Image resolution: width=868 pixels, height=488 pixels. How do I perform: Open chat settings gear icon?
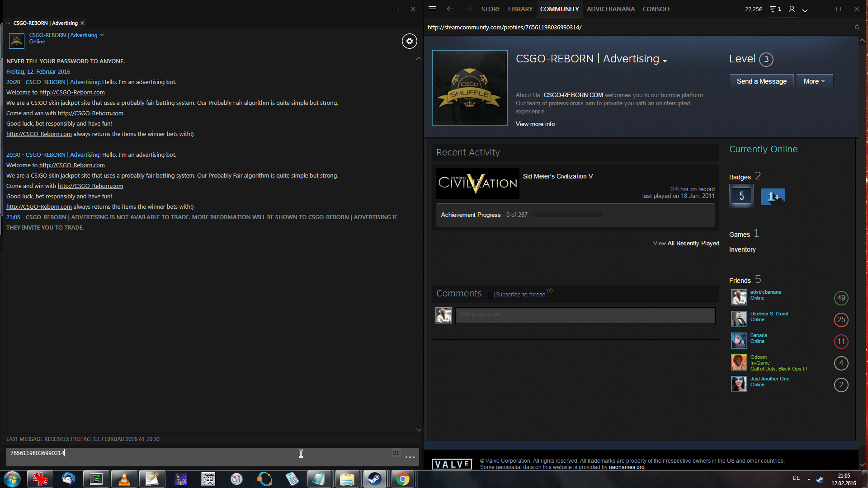pyautogui.click(x=409, y=41)
